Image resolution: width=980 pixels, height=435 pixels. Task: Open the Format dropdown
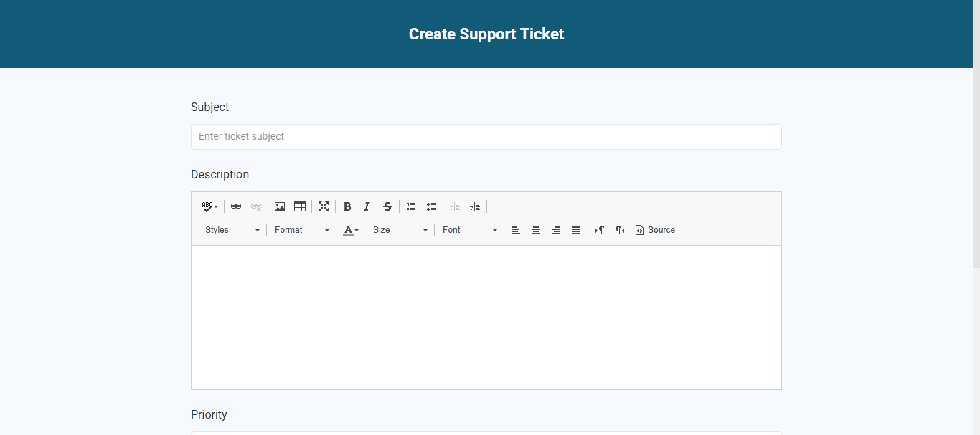click(x=301, y=230)
